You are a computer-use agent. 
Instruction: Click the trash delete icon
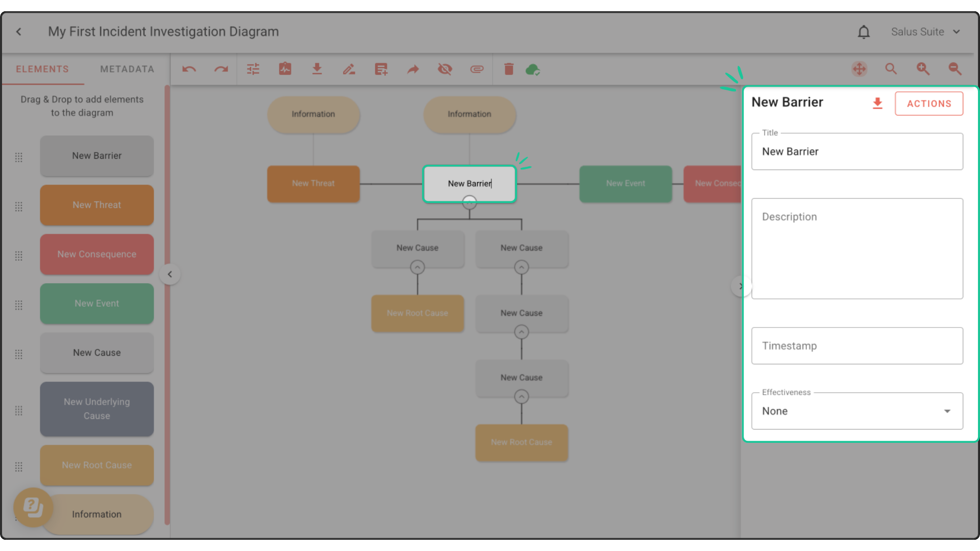point(509,69)
